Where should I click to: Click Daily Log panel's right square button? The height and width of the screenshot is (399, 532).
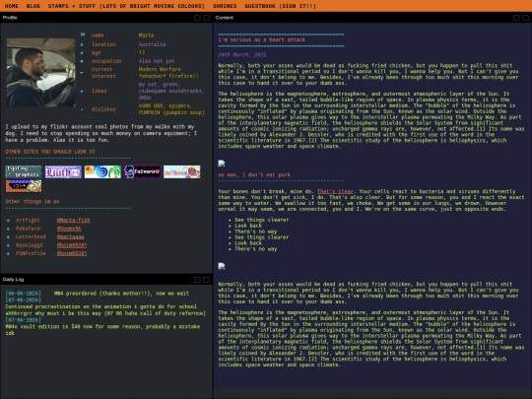point(206,280)
